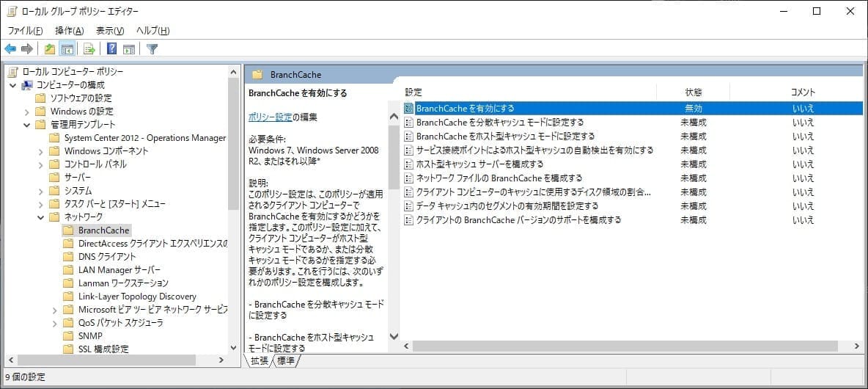Select DirectAccess クライアント エクスペリエンス folder
This screenshot has height=389, width=868.
tap(152, 243)
